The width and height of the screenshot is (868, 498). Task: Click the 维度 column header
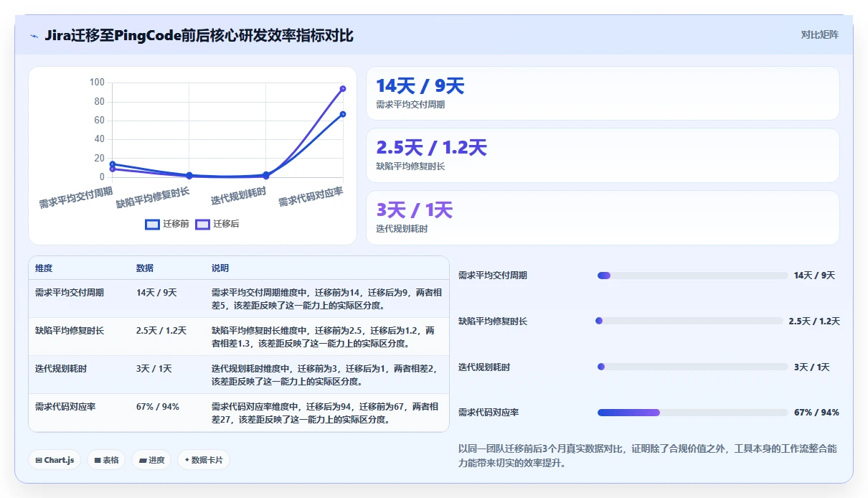(x=44, y=268)
